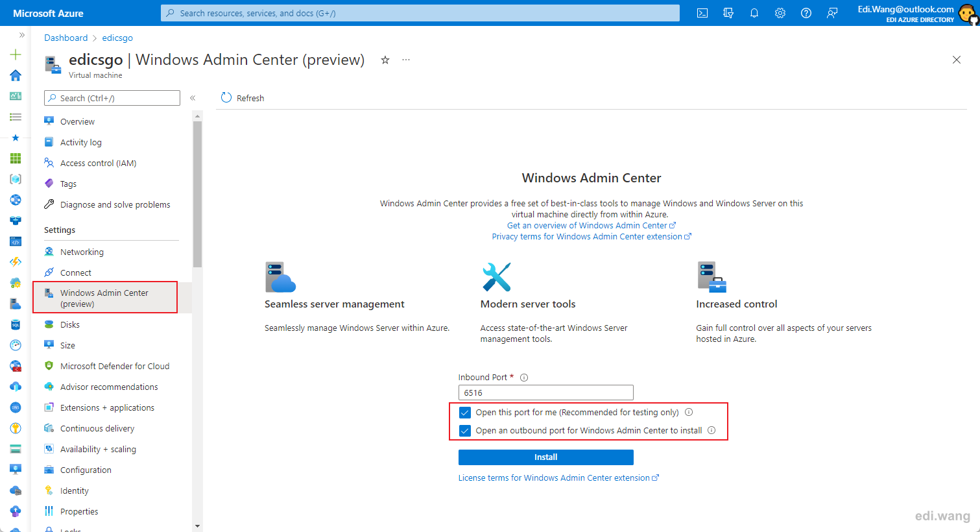
Task: Uncheck Open this port for me checkbox
Action: tap(465, 413)
